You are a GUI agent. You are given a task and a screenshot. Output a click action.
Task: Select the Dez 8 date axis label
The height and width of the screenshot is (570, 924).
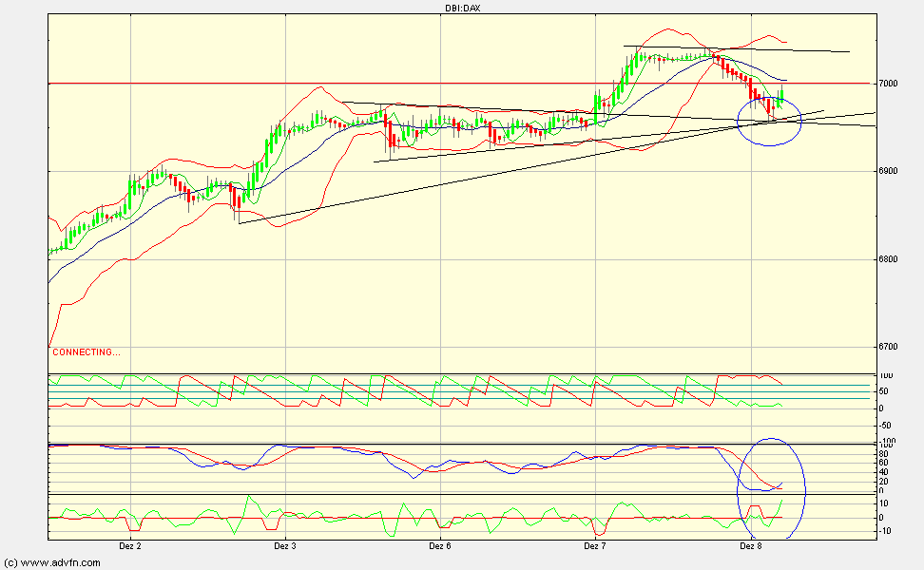pyautogui.click(x=751, y=548)
